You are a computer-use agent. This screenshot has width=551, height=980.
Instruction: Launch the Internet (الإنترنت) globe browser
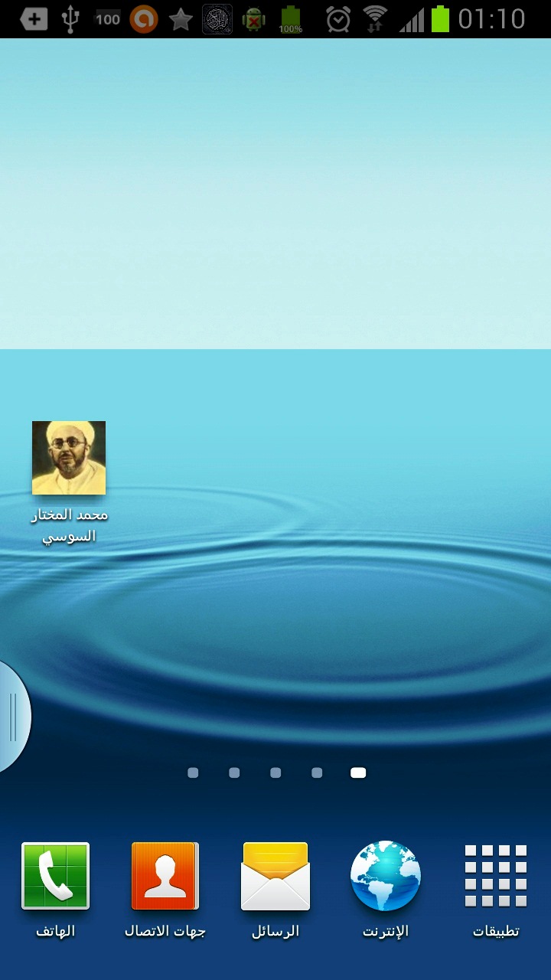386,877
